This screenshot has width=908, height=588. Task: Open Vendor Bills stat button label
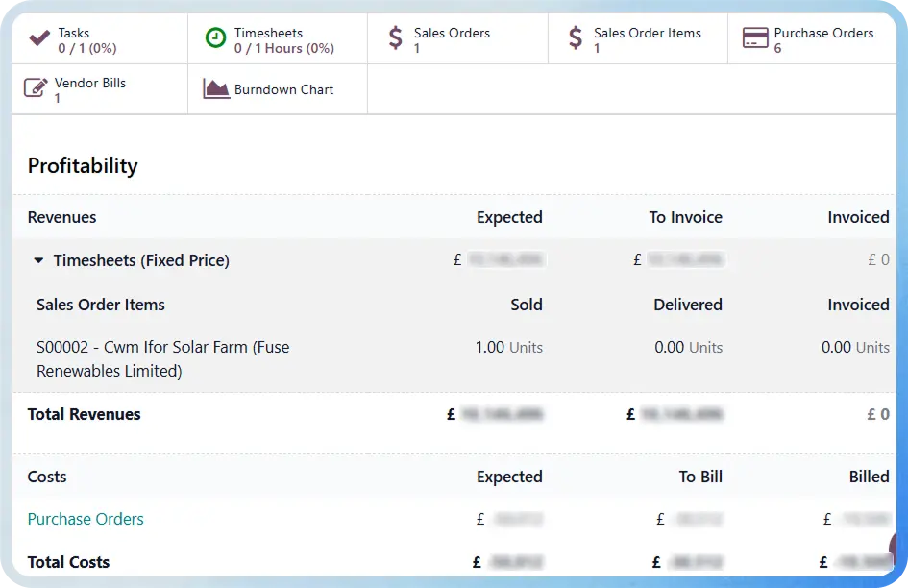(x=89, y=83)
